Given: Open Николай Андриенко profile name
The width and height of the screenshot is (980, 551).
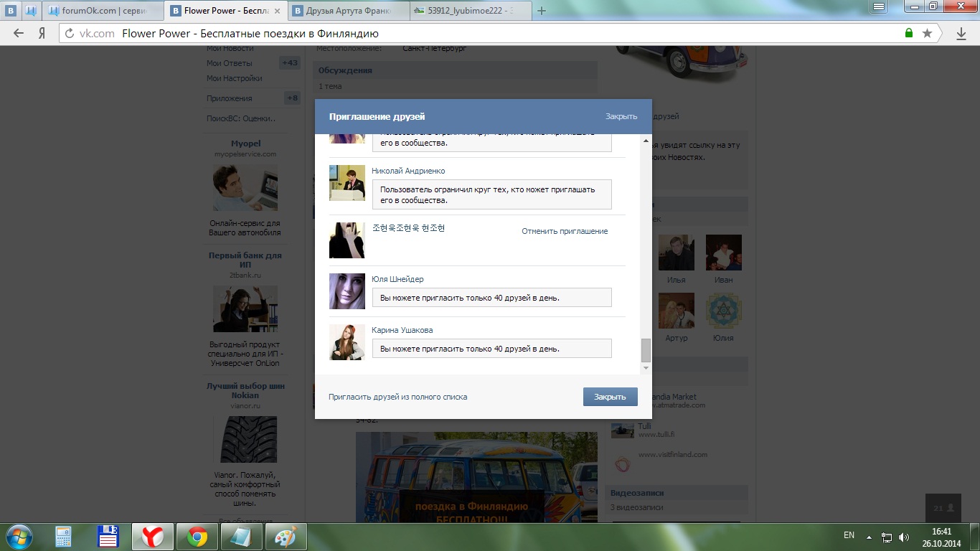Looking at the screenshot, I should (x=408, y=171).
